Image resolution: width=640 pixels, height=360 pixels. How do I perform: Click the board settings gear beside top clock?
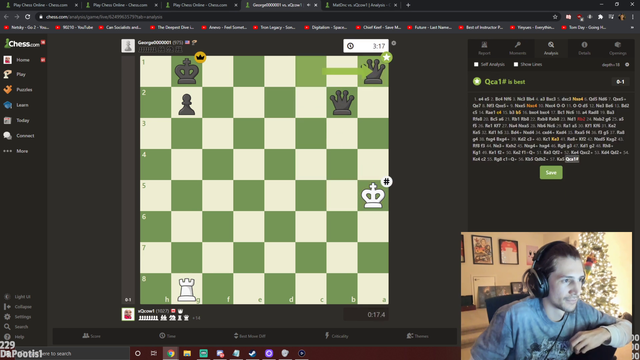[x=393, y=43]
